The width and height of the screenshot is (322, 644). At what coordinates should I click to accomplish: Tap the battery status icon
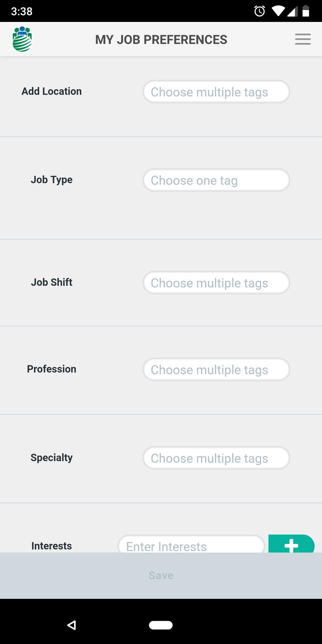[306, 11]
